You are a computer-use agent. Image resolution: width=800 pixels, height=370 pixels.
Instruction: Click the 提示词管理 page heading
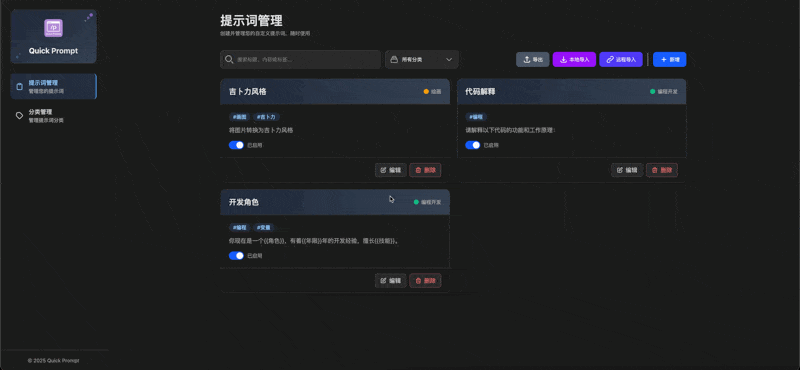(252, 21)
